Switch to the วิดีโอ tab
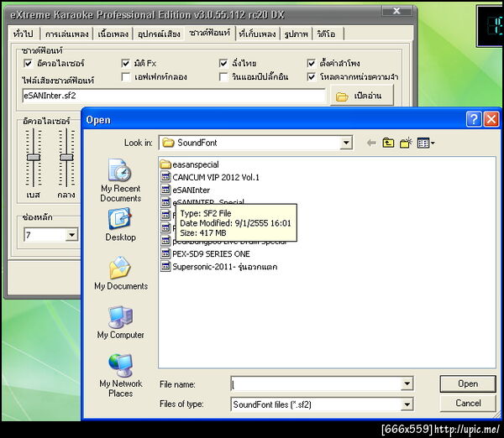 click(x=326, y=34)
